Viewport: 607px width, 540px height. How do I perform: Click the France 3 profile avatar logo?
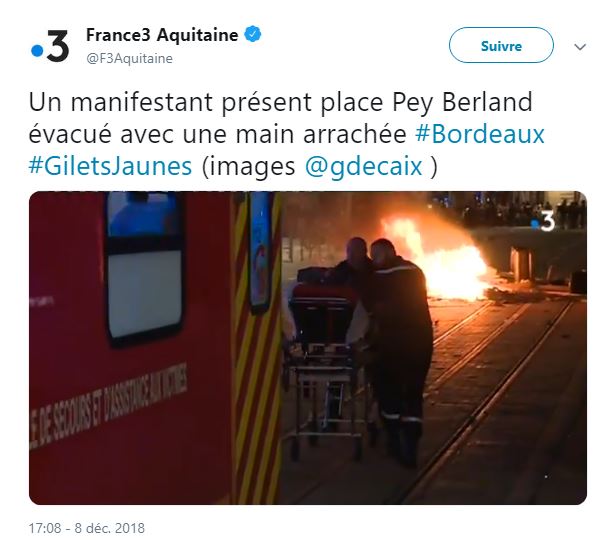click(x=50, y=46)
